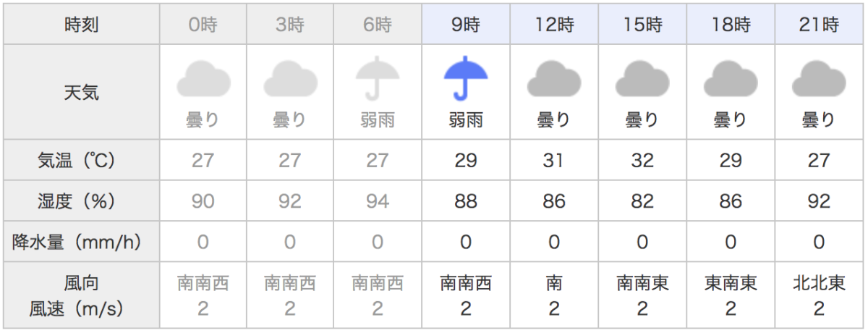Image resolution: width=868 pixels, height=333 pixels.
Task: Click the grey umbrella icon at 6時
Action: (378, 78)
